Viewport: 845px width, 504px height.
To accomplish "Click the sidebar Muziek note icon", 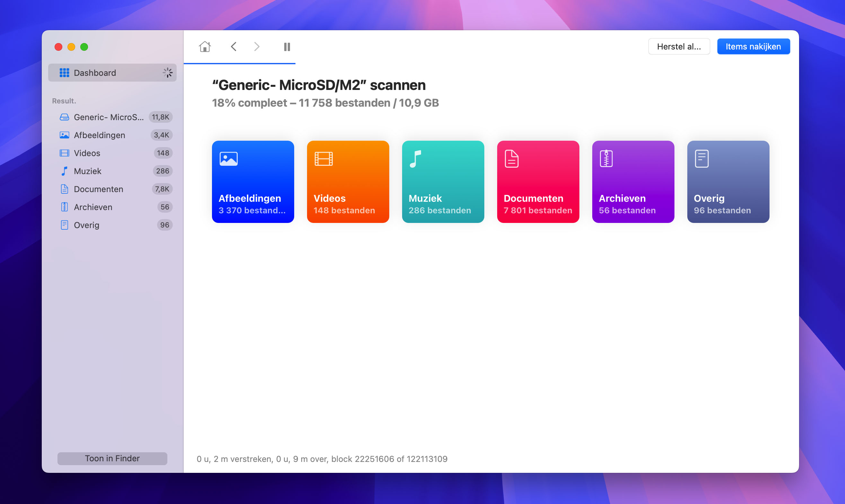I will pos(64,171).
